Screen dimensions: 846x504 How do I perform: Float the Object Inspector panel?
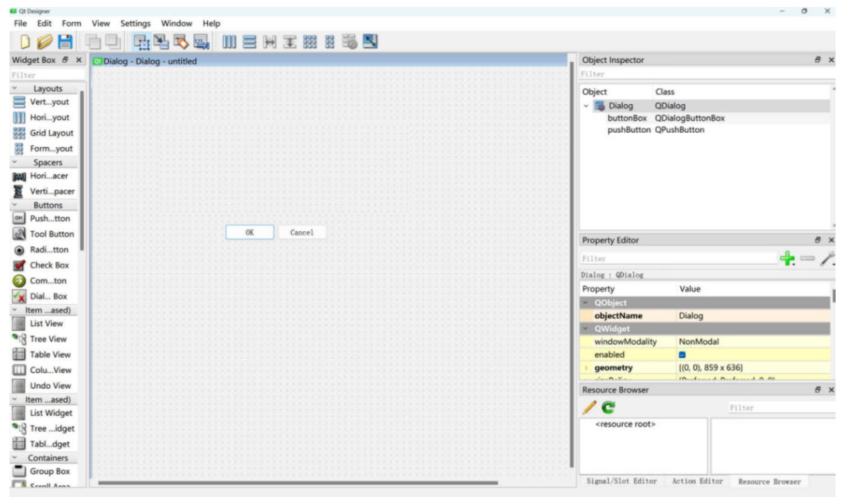(x=818, y=60)
